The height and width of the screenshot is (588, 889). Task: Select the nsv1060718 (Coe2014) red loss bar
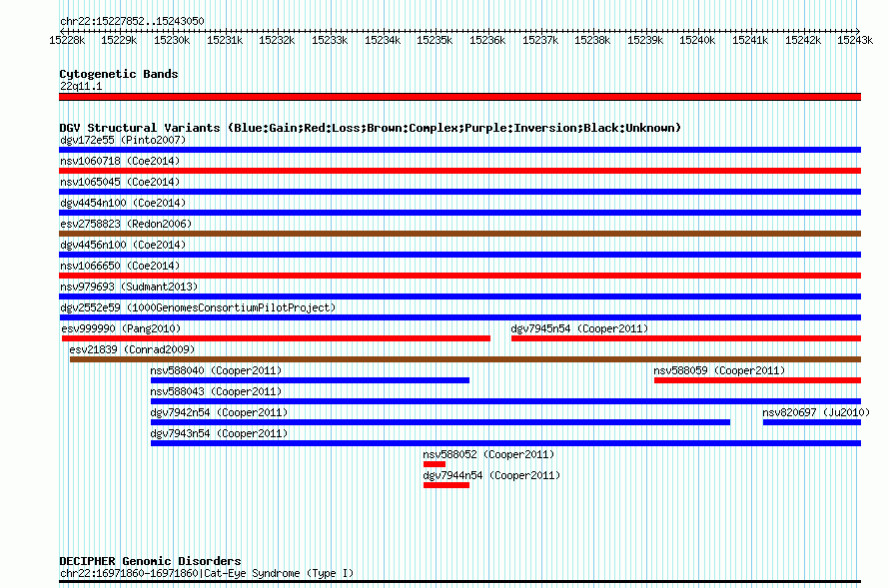[x=459, y=171]
